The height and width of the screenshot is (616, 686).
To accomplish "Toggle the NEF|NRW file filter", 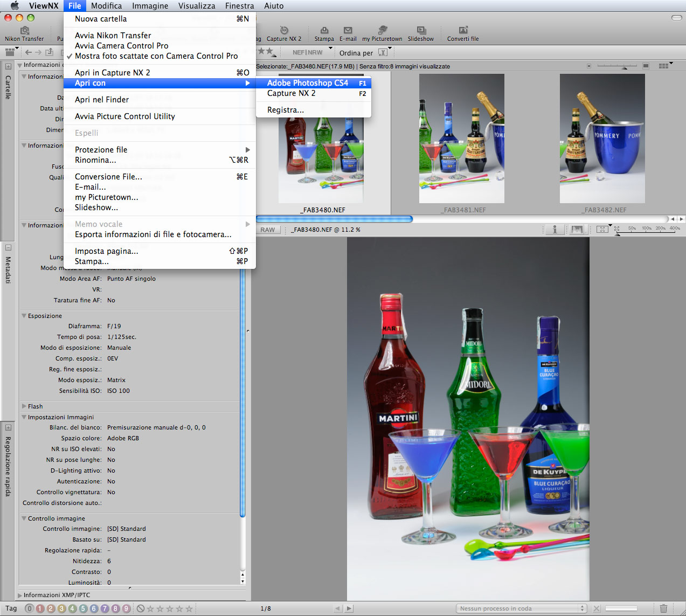I will coord(308,52).
